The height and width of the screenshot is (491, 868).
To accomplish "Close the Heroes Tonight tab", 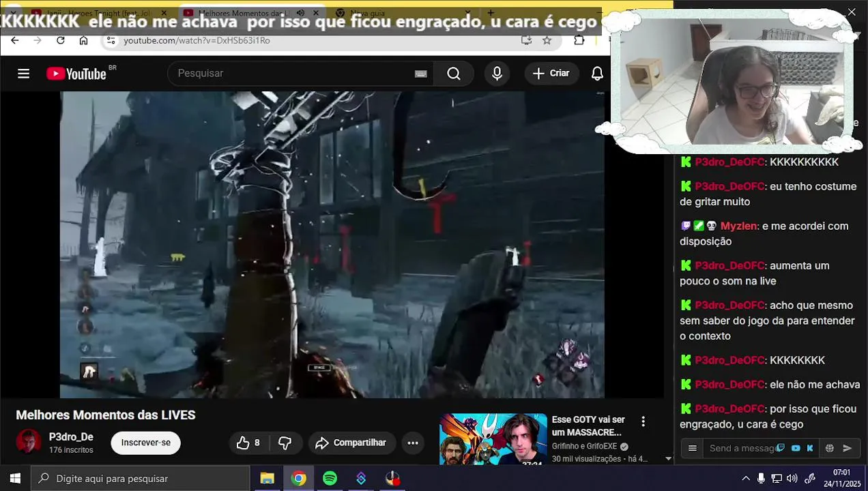I will [164, 13].
